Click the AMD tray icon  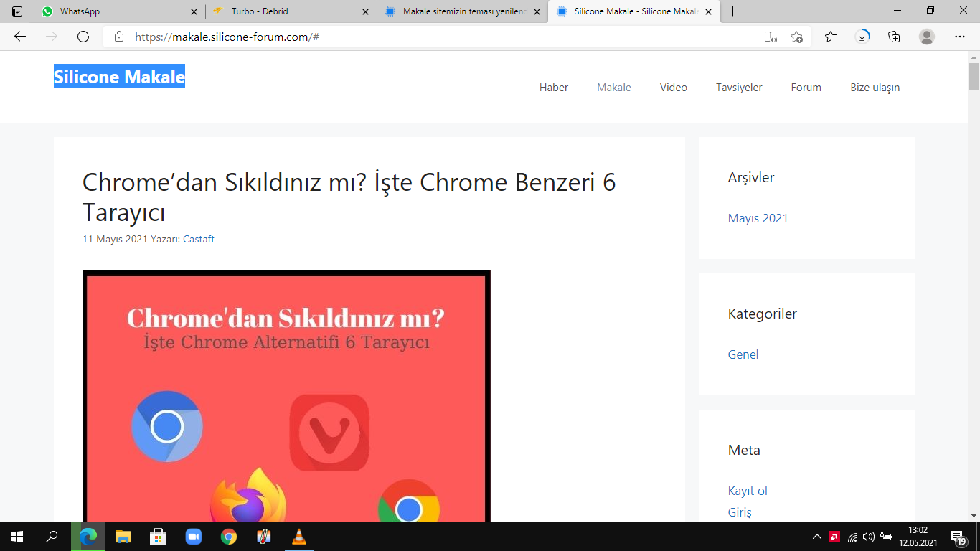click(834, 537)
